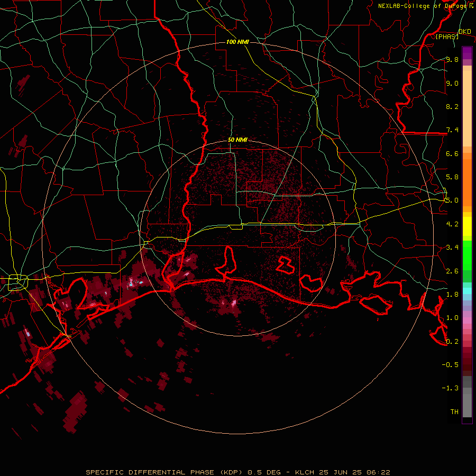The width and height of the screenshot is (476, 476).
Task: Pick the orange band beside 5.8
Action: 467,182
